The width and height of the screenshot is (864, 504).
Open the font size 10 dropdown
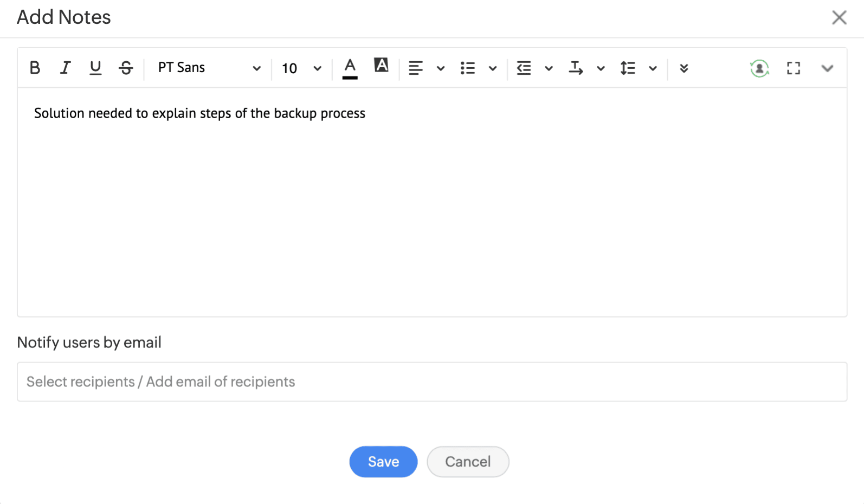pos(301,68)
